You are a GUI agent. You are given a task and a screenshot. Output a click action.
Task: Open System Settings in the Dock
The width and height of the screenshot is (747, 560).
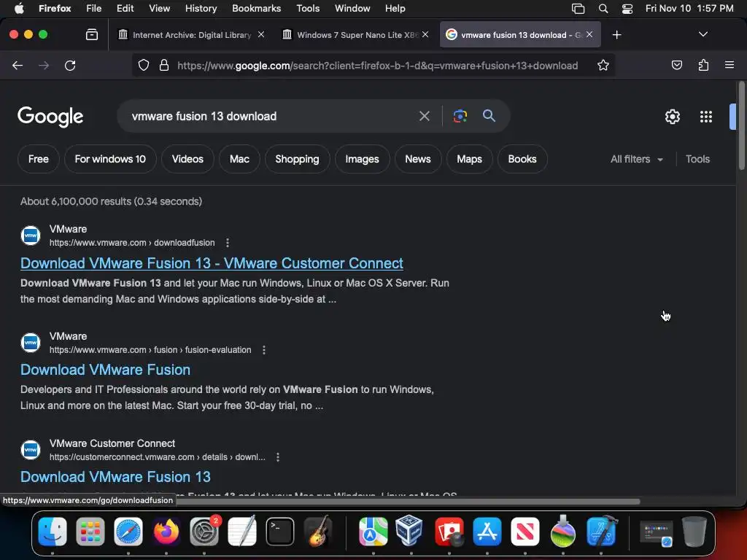click(x=204, y=531)
